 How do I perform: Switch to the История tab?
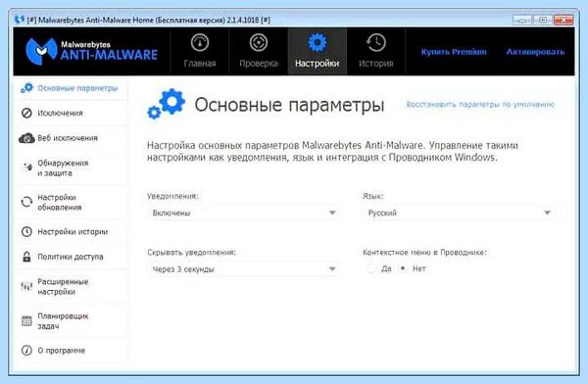point(375,51)
